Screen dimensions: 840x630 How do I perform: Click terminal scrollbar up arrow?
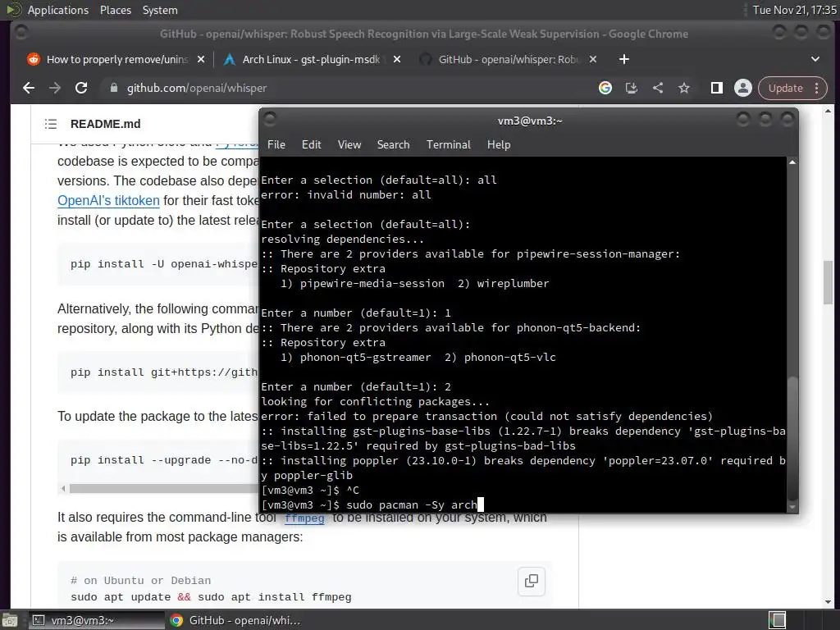pos(792,162)
